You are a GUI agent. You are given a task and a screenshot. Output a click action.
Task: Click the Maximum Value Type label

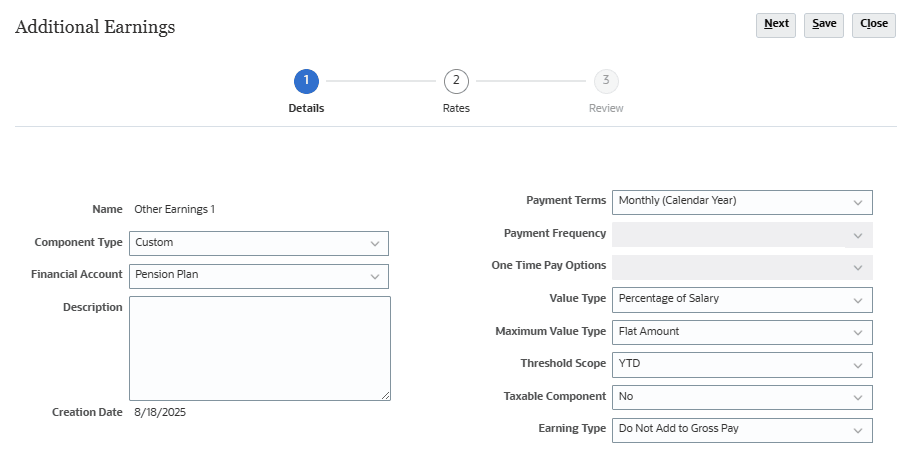551,331
